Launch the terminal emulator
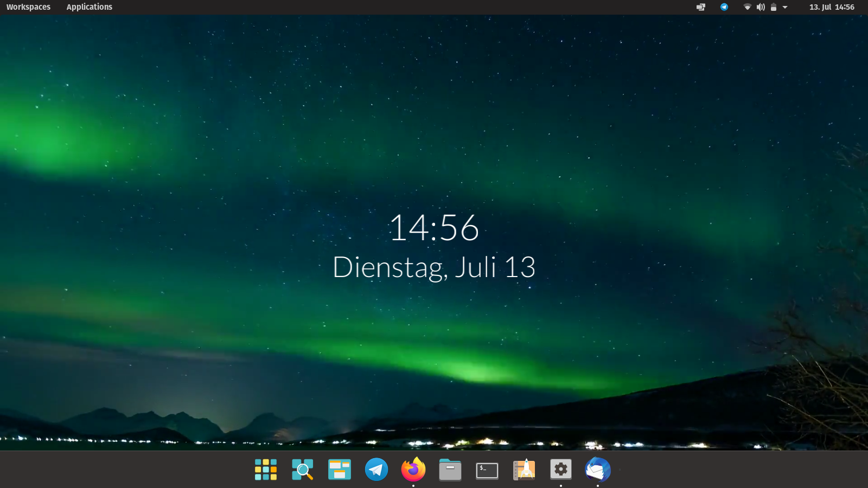Viewport: 868px width, 488px height. click(487, 470)
